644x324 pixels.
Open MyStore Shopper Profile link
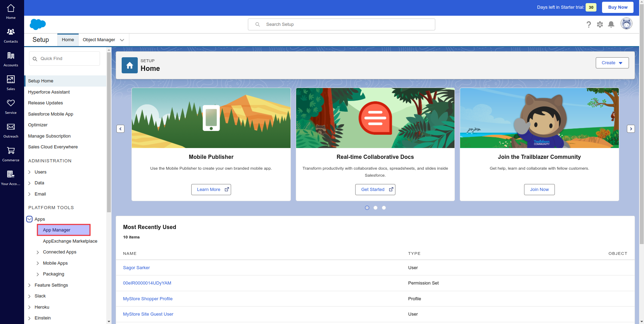pyautogui.click(x=148, y=299)
